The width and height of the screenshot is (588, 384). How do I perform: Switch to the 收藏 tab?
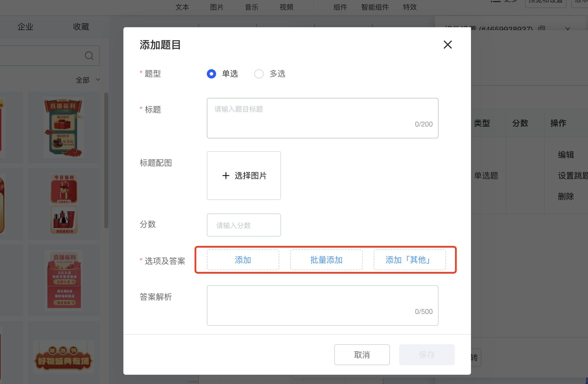(81, 27)
